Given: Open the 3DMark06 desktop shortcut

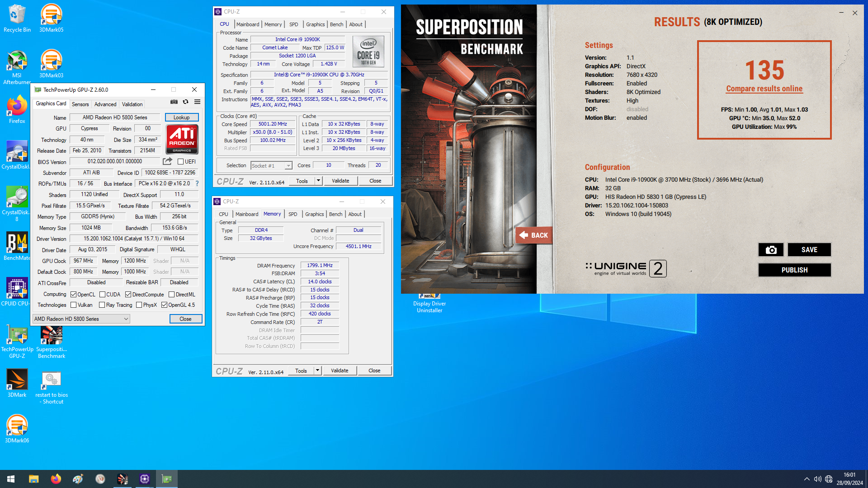Looking at the screenshot, I should pyautogui.click(x=17, y=429).
